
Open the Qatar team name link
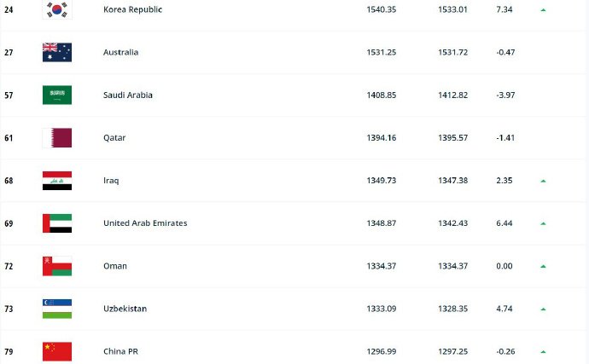(114, 137)
